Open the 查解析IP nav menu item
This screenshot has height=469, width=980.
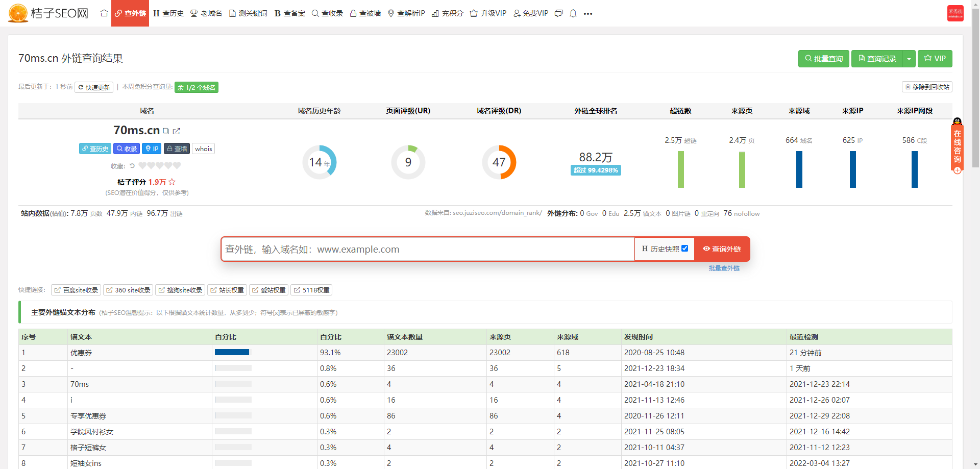(406, 13)
